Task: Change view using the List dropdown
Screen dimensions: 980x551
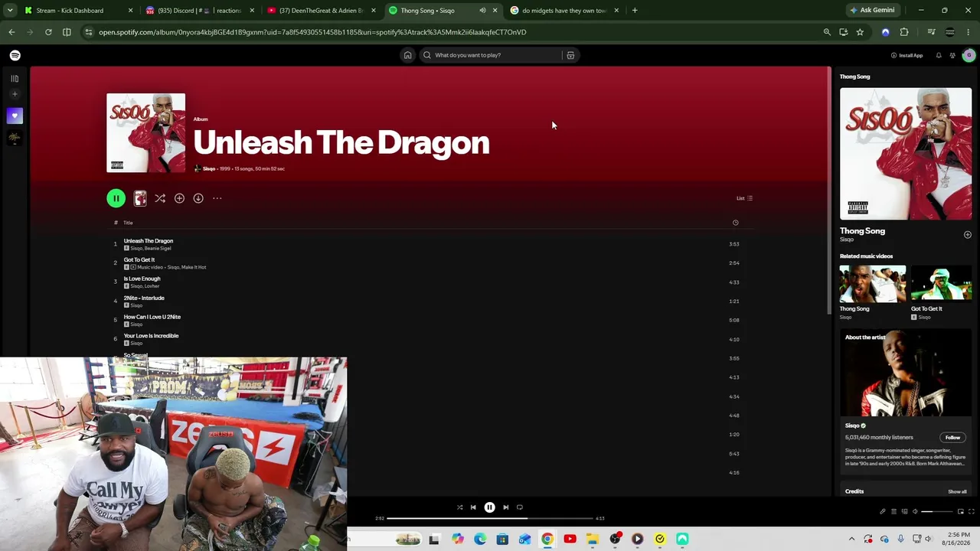Action: [744, 198]
